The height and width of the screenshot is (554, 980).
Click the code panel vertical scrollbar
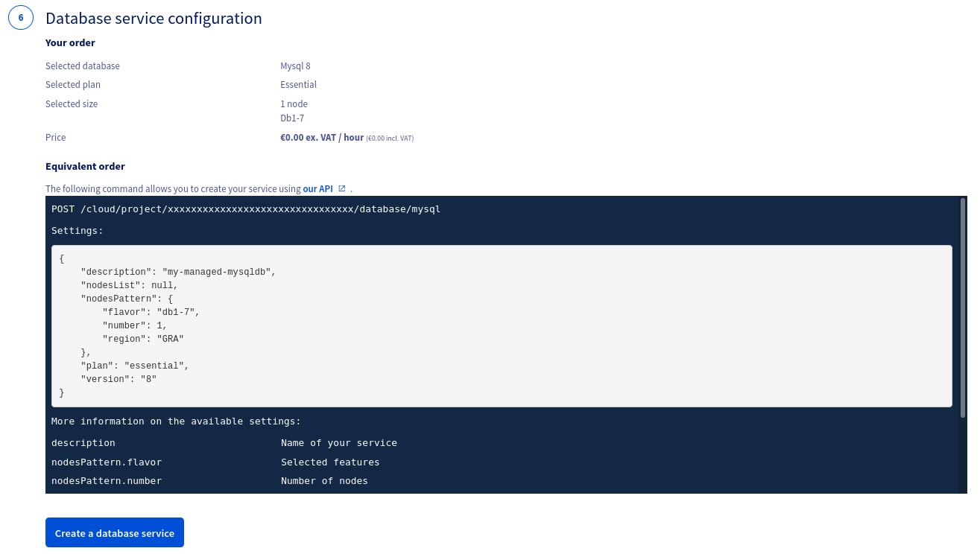pos(963,305)
